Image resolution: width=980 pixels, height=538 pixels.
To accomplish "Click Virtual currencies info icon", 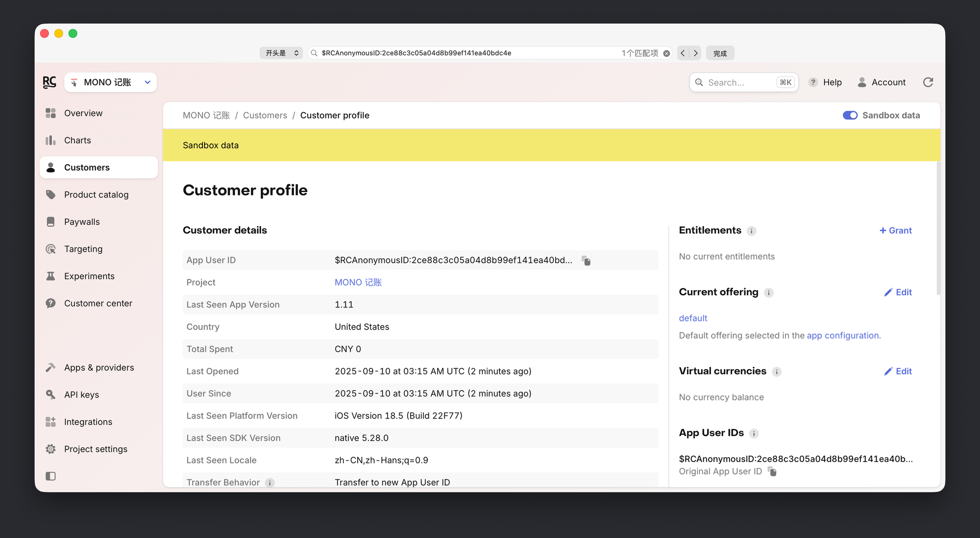I will [777, 372].
